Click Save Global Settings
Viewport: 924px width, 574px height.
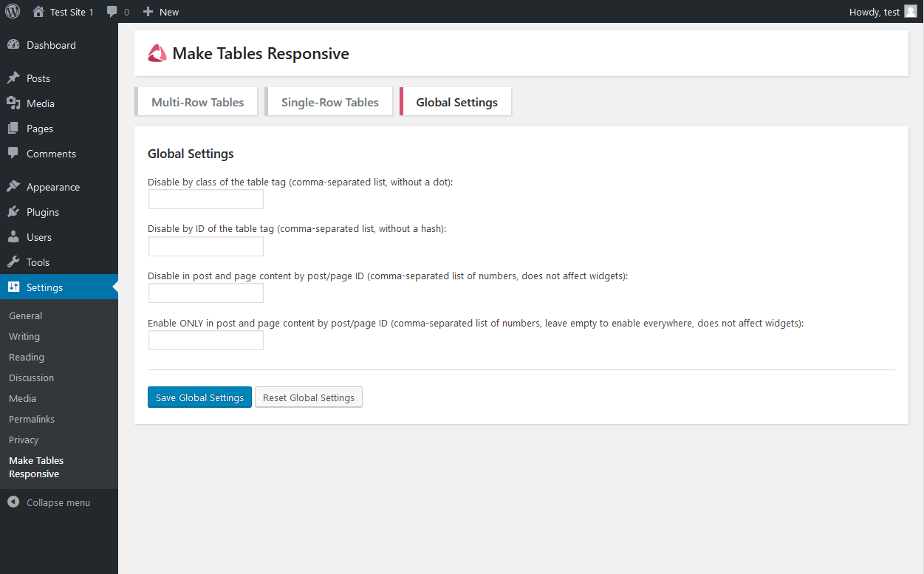point(199,397)
